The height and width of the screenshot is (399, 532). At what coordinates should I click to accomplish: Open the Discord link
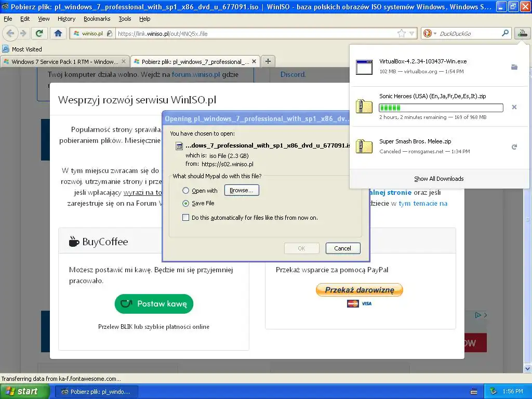click(x=293, y=74)
